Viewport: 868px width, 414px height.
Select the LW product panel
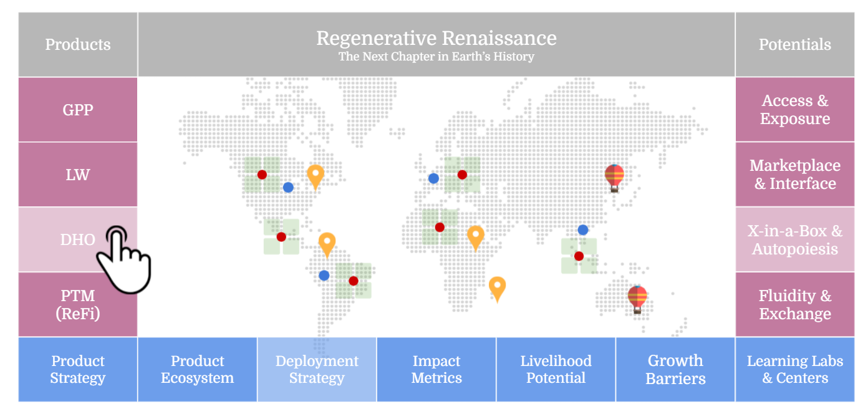(x=78, y=175)
